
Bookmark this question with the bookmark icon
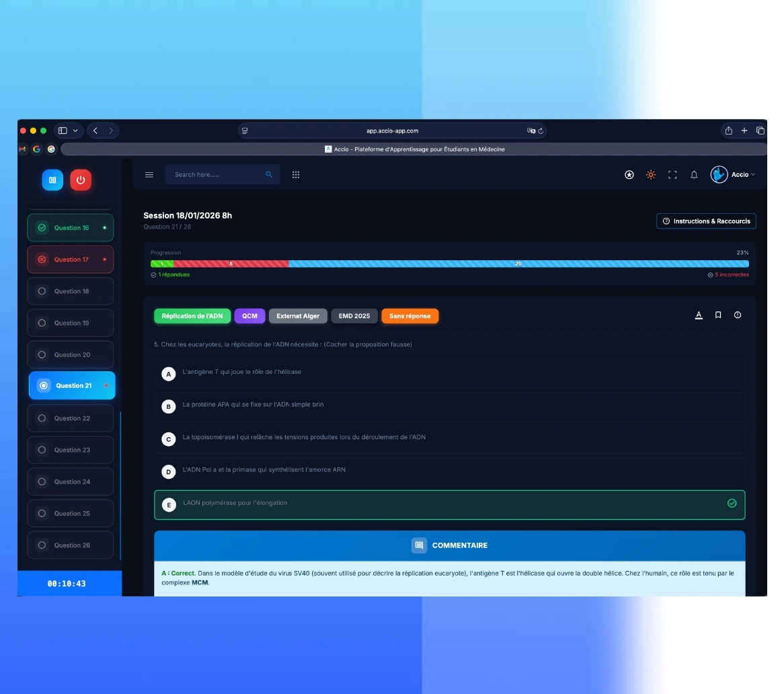718,315
